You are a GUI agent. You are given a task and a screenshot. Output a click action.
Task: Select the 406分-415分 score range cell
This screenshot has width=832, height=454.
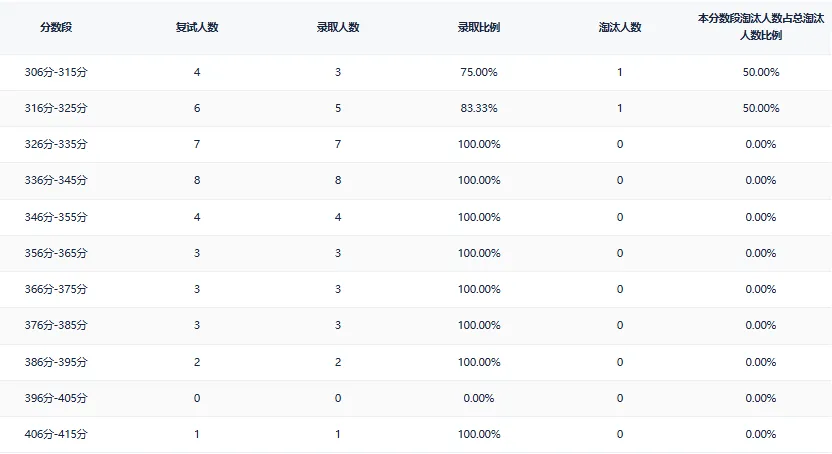click(56, 434)
